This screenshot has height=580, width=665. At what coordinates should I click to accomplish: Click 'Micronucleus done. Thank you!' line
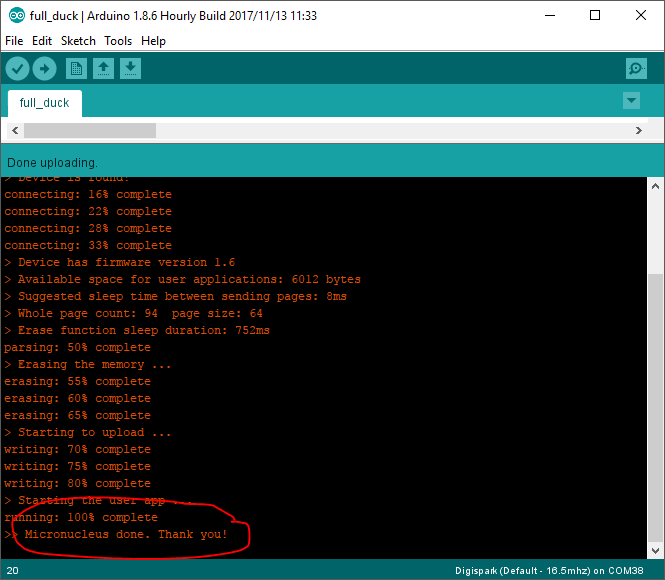coord(116,534)
